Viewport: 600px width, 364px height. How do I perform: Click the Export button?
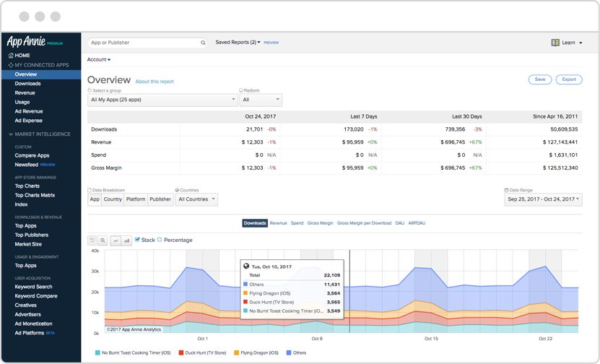pos(569,79)
